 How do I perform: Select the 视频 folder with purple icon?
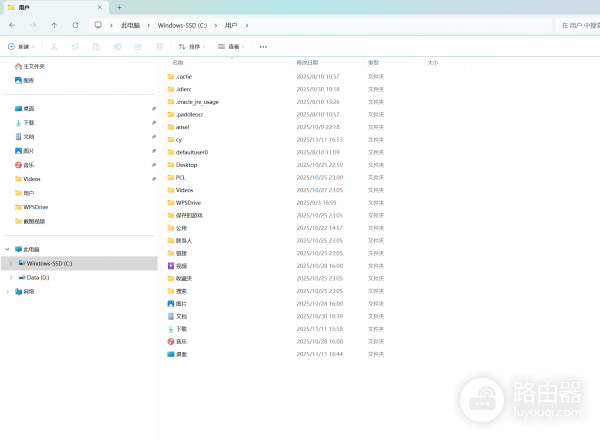[177, 266]
